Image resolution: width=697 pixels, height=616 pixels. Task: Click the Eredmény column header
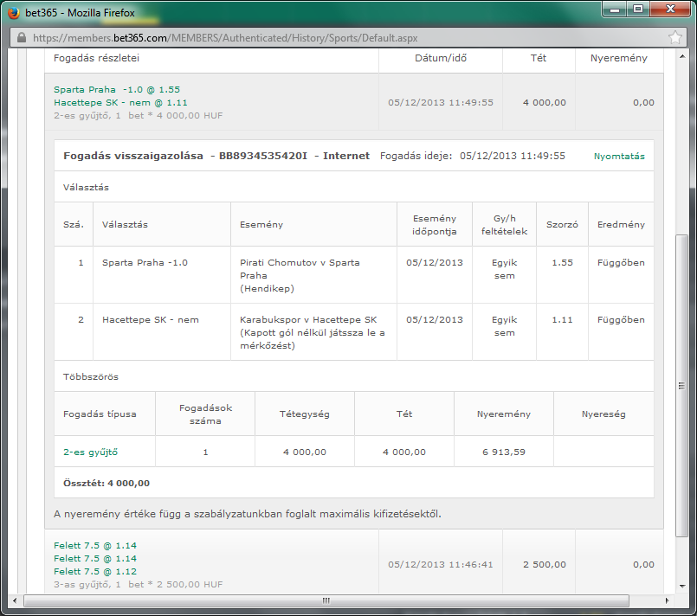point(621,225)
